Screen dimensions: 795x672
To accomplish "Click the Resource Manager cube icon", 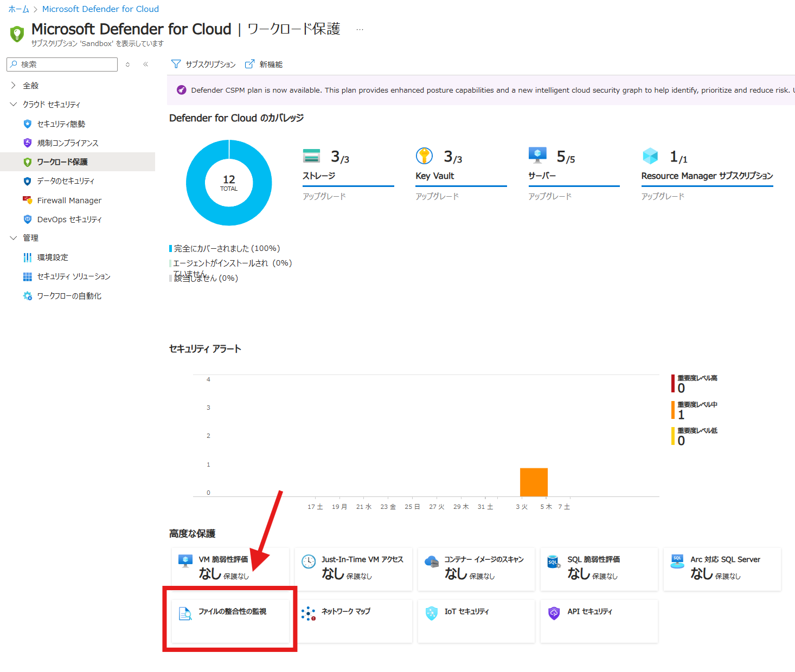I will pyautogui.click(x=650, y=156).
